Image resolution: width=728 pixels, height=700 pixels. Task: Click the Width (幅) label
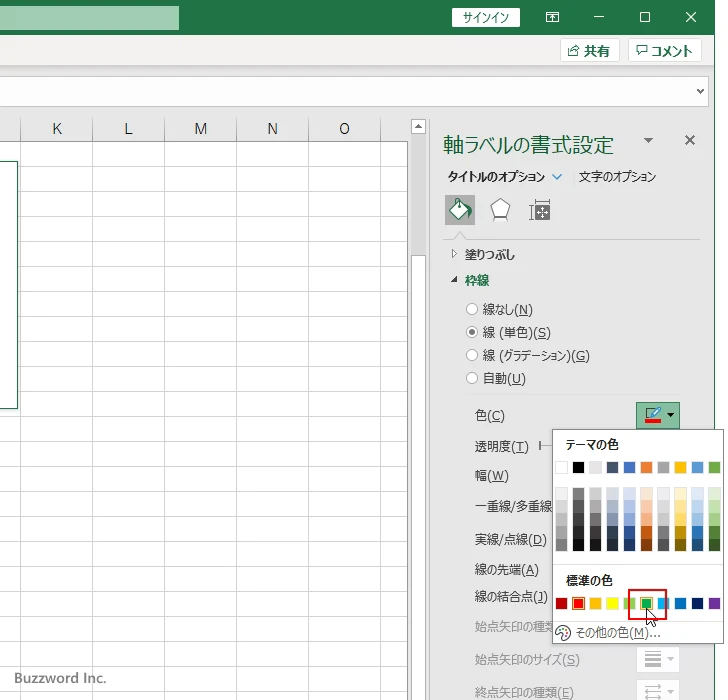492,476
